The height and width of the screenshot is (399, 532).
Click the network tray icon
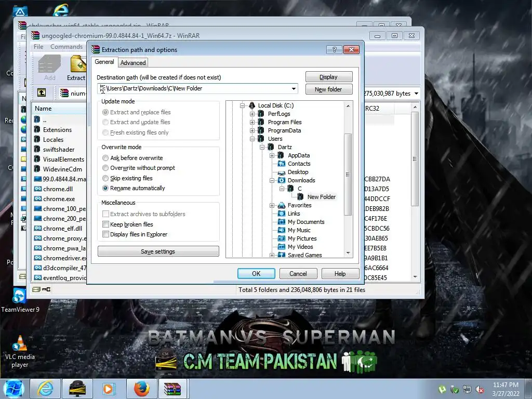coord(467,390)
